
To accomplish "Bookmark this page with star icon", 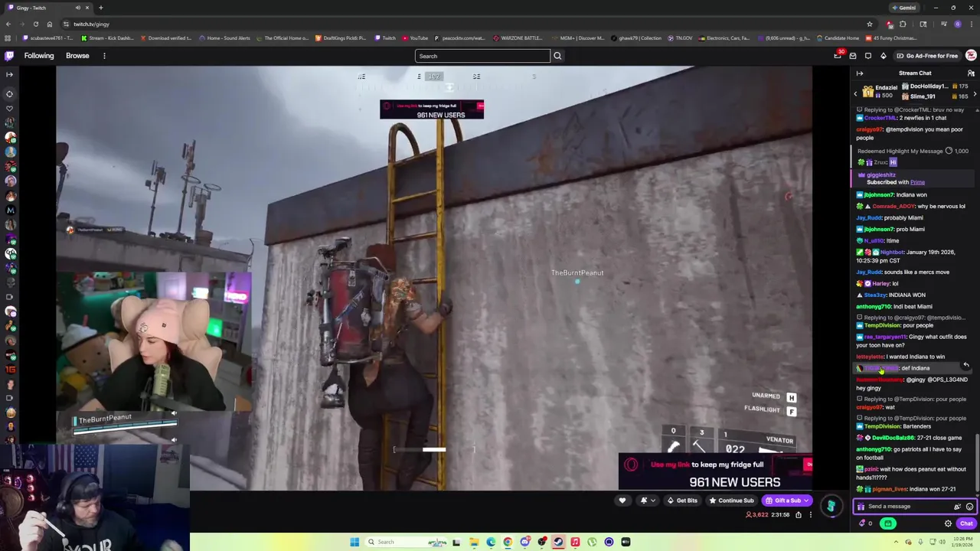I will click(x=870, y=24).
